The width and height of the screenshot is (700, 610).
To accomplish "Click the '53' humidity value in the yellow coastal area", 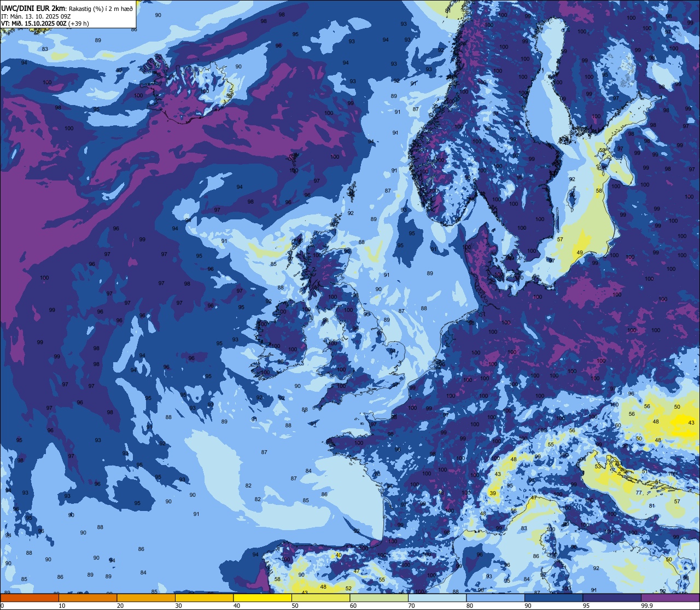I will tap(598, 467).
